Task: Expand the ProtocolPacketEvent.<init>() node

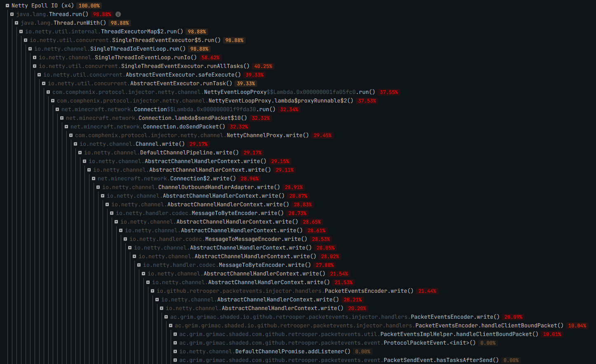Action: click(175, 343)
